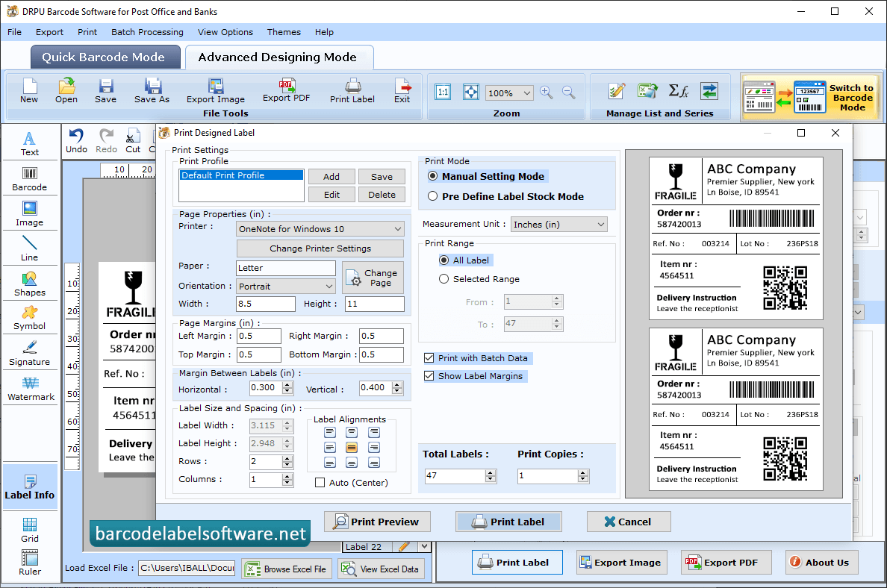Open a file with the Open icon
This screenshot has width=887, height=588.
(66, 91)
